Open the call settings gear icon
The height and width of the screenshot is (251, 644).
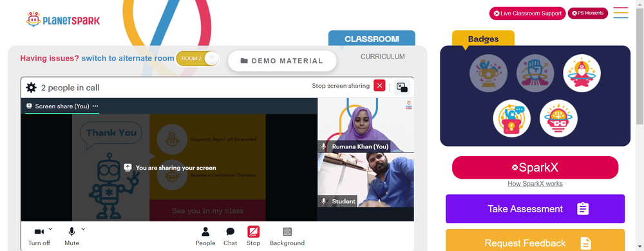point(31,88)
